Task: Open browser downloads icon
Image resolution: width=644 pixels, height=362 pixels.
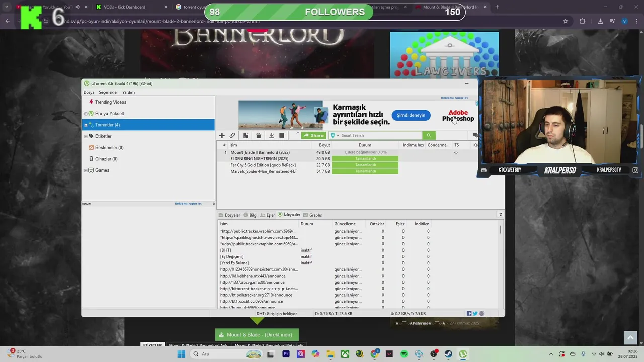Action: [600, 21]
